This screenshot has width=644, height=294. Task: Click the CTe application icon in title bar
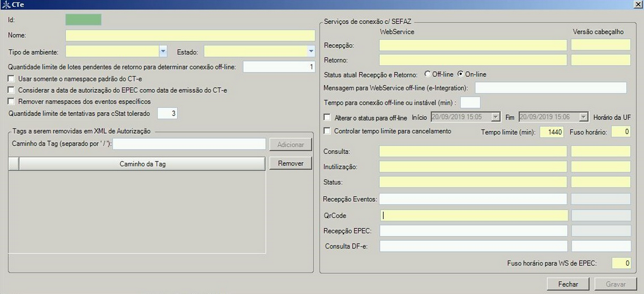pyautogui.click(x=6, y=4)
